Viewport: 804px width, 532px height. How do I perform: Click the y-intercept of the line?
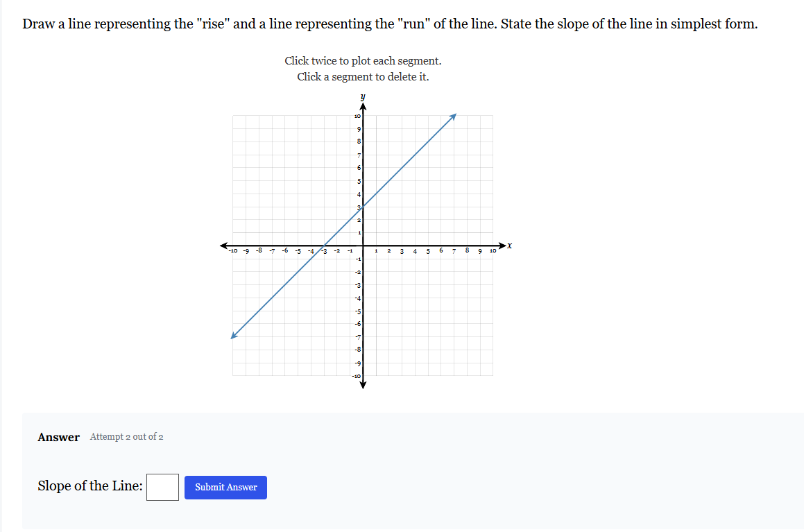click(x=363, y=205)
